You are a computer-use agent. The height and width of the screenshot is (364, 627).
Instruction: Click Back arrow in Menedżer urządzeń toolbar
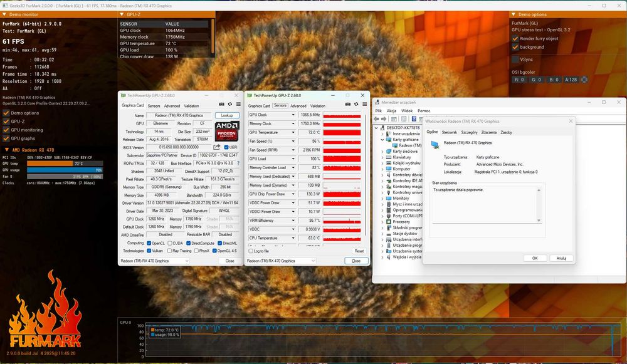(x=376, y=119)
